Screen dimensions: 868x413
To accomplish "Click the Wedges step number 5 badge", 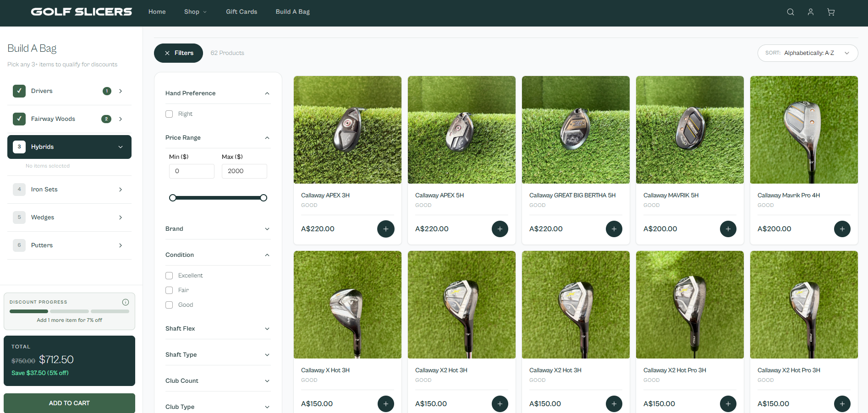I will click(x=19, y=217).
